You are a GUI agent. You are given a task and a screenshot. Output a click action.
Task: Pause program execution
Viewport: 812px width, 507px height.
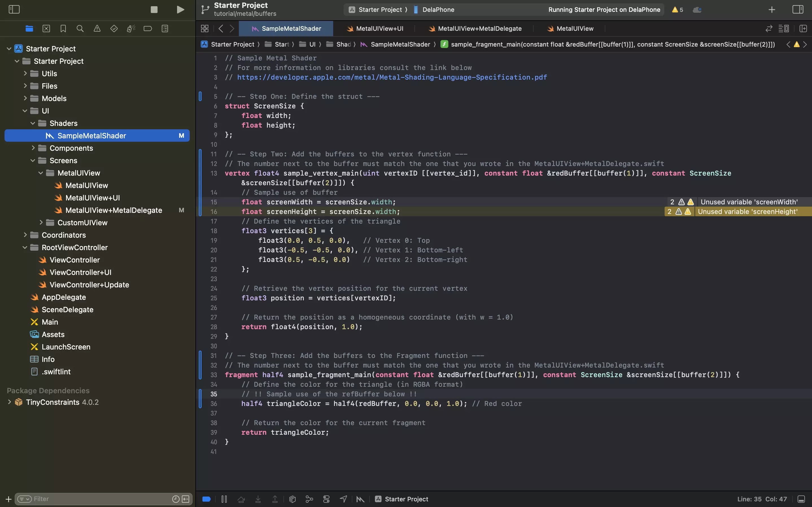[224, 499]
